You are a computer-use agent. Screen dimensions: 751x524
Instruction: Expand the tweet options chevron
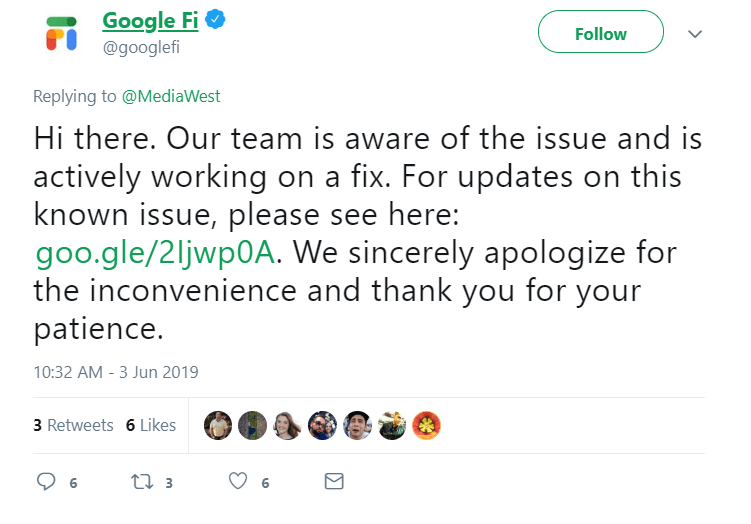(694, 34)
